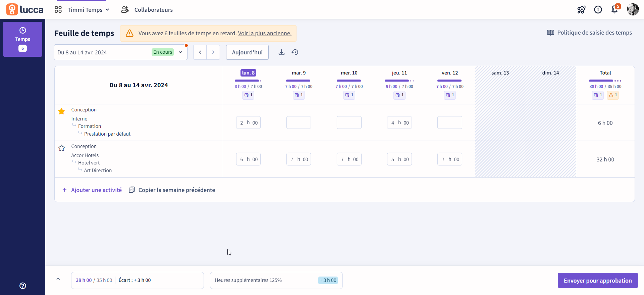Open the info circle icon
The width and height of the screenshot is (644, 295).
coord(598,10)
